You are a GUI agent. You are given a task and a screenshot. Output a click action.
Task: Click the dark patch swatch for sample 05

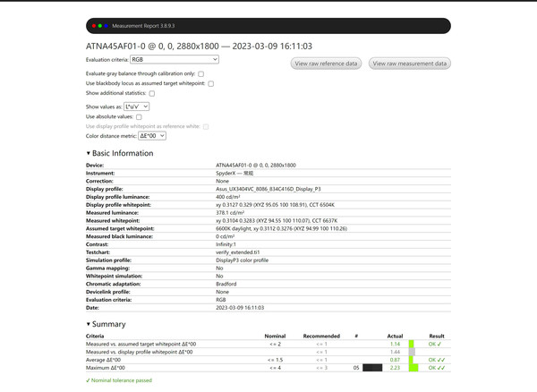pos(372,368)
